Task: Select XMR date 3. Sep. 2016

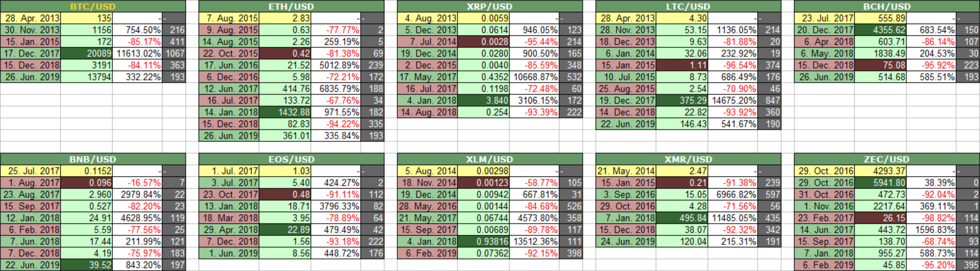Action: (x=626, y=195)
